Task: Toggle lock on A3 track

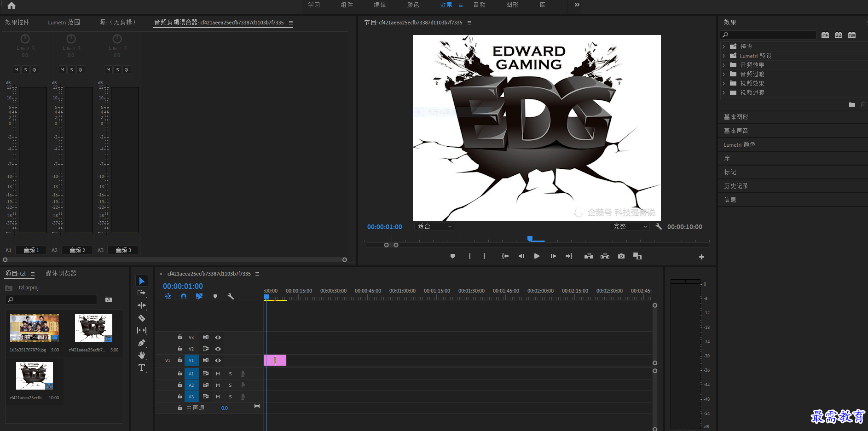Action: coord(180,396)
